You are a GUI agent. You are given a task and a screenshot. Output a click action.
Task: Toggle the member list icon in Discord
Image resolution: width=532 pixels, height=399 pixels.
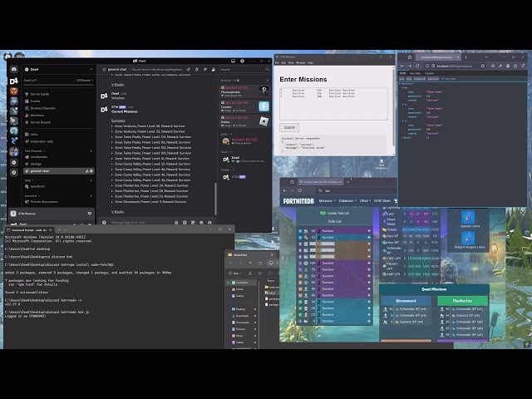coord(214,69)
